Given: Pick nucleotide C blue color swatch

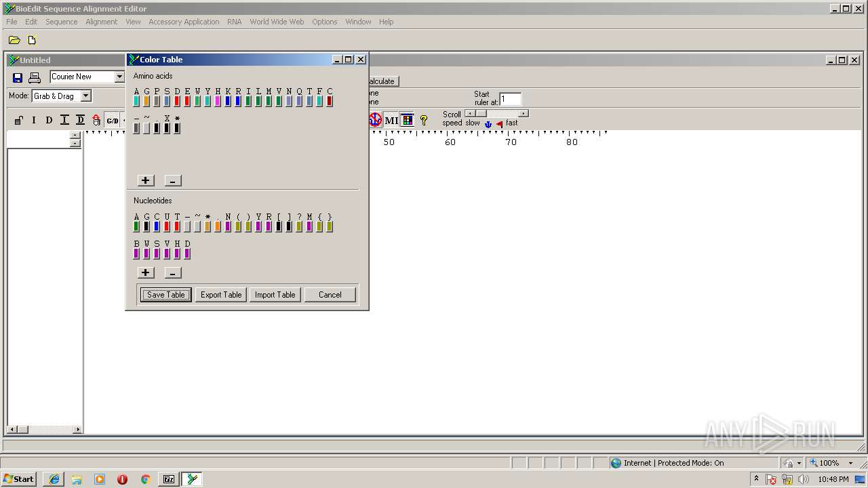Looking at the screenshot, I should coord(157,226).
